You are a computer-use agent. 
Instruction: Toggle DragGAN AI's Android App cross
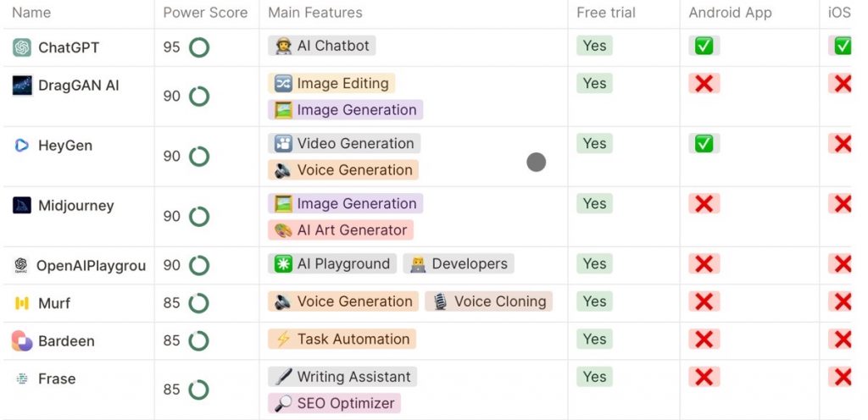pyautogui.click(x=704, y=83)
